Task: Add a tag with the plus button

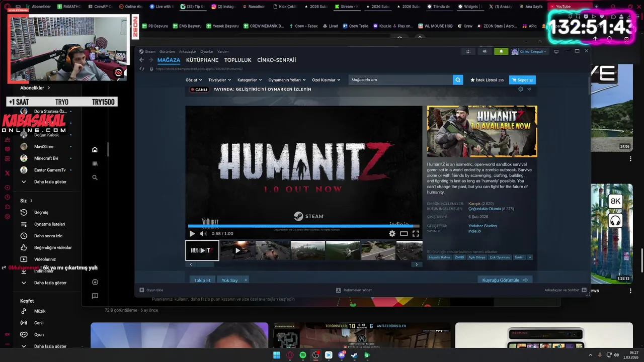Action: point(530,257)
